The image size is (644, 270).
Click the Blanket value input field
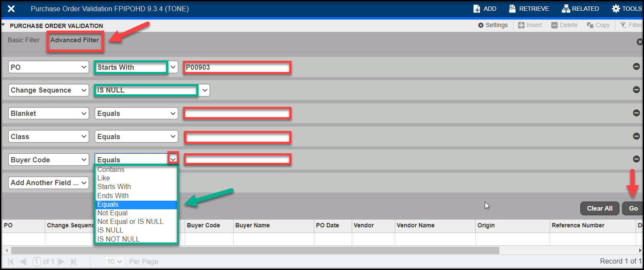pyautogui.click(x=237, y=113)
